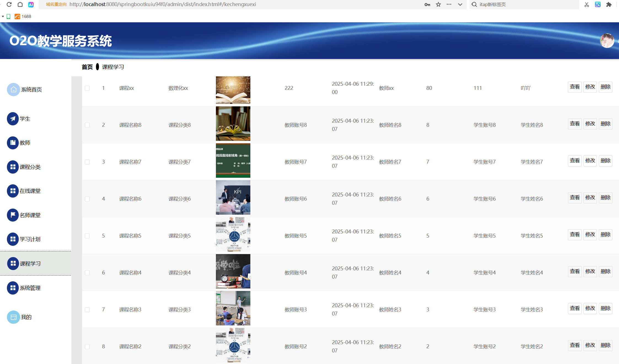The height and width of the screenshot is (364, 619).
Task: Select the checkbox for 课程名称7 row
Action: tap(87, 162)
